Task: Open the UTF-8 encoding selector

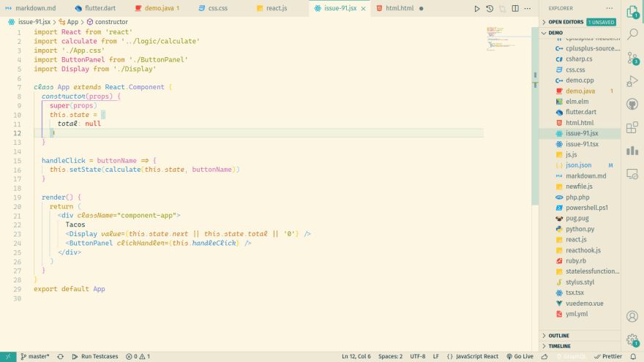Action: [418, 357]
